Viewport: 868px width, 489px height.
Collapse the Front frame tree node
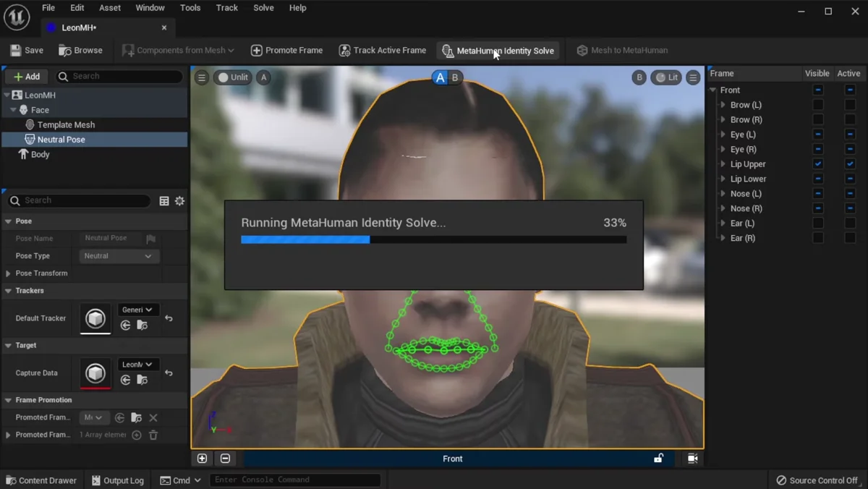(x=713, y=90)
